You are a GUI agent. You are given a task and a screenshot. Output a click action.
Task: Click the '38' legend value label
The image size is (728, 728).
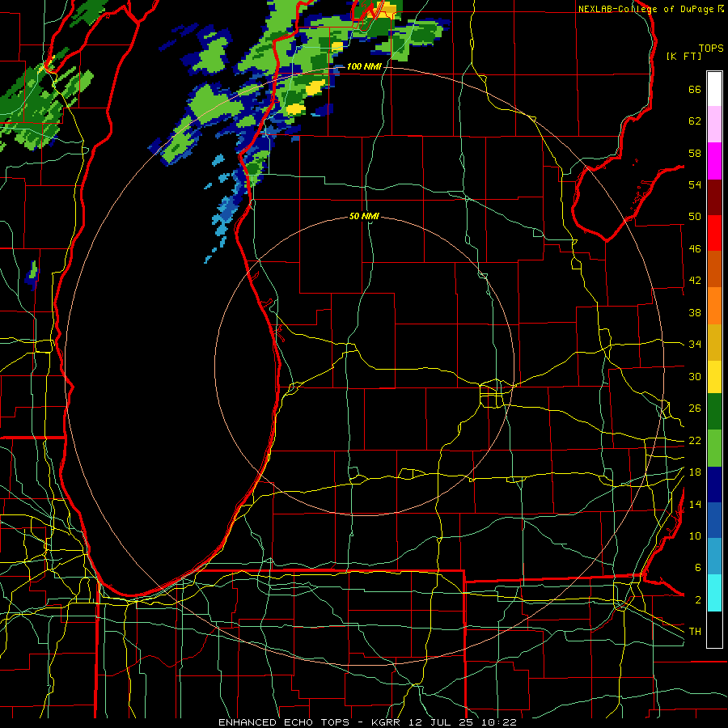pyautogui.click(x=695, y=312)
